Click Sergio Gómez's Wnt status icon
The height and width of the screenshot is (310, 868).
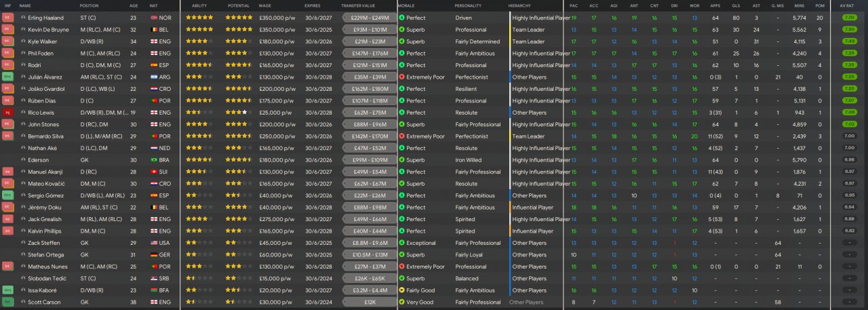click(x=7, y=195)
